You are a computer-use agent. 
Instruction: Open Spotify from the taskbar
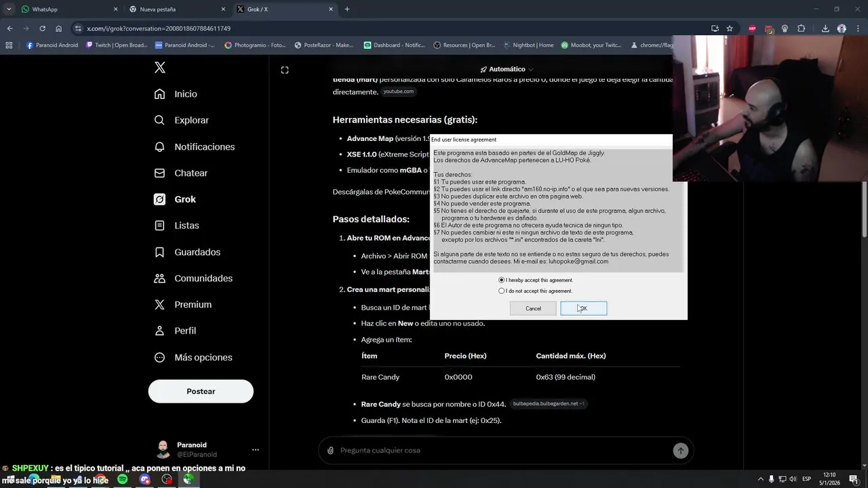pos(122,479)
